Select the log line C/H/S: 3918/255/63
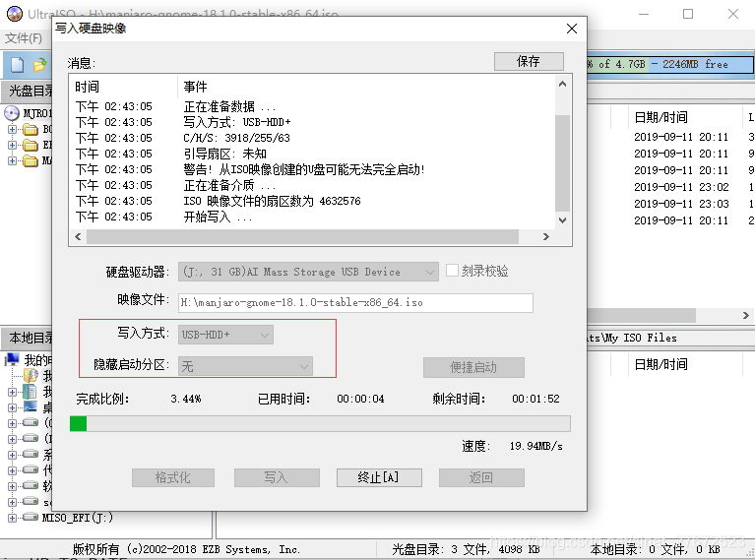 (x=236, y=138)
